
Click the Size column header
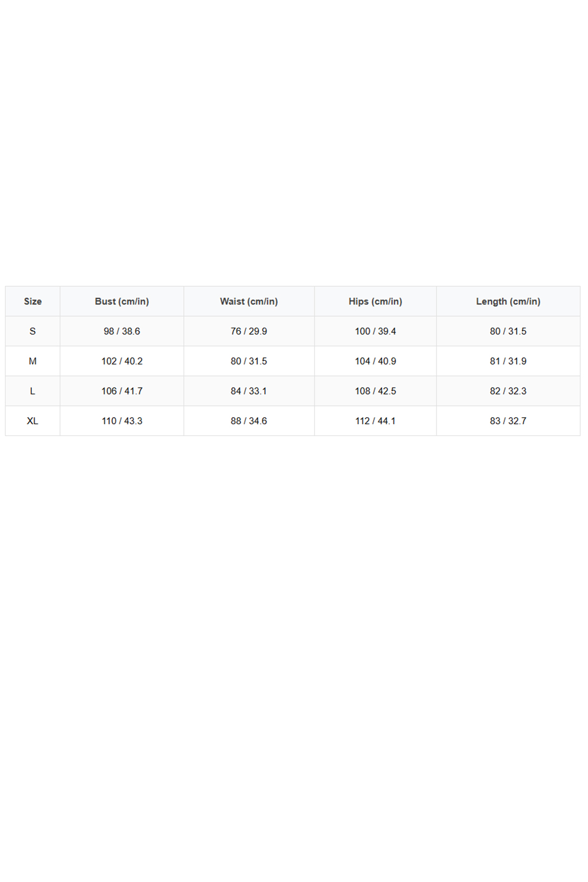[32, 302]
